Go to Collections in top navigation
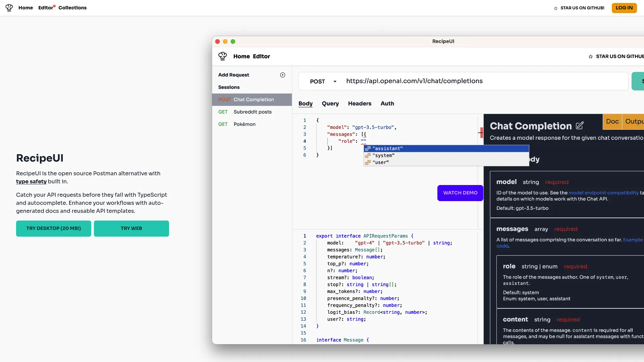644x362 pixels. pos(72,8)
